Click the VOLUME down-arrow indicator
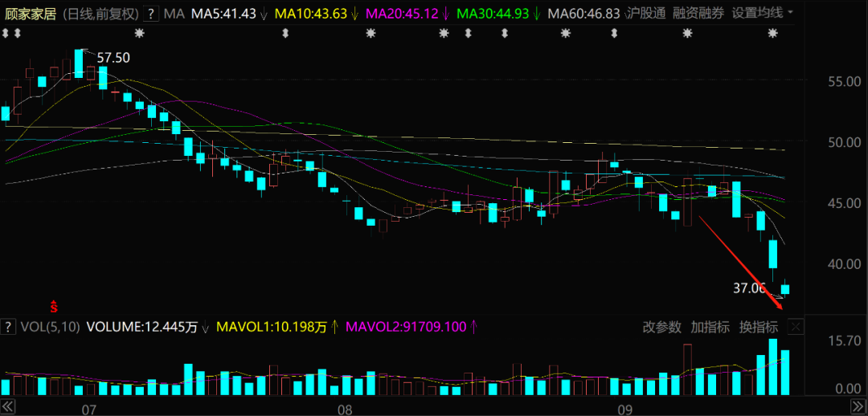Viewport: 868px width, 416px height. pos(206,327)
